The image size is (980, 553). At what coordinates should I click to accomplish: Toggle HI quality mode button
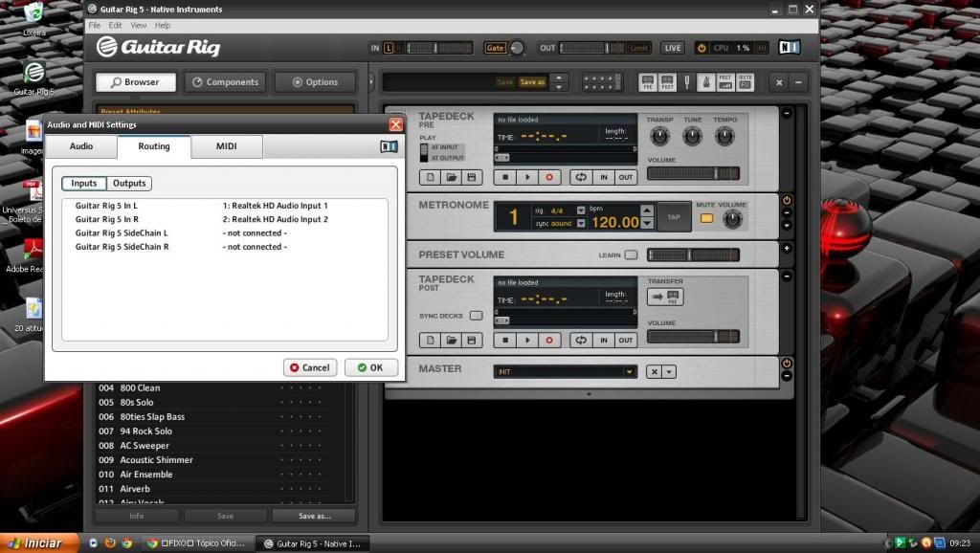[762, 48]
